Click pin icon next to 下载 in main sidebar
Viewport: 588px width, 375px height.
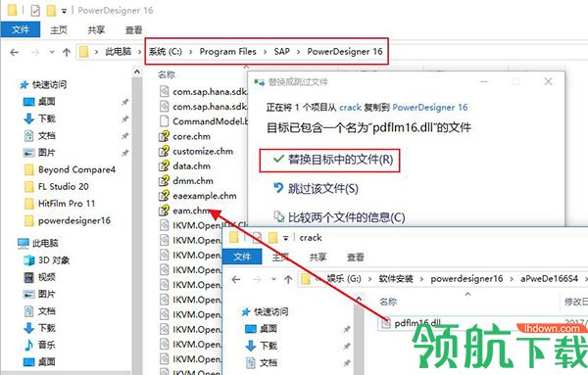(124, 119)
